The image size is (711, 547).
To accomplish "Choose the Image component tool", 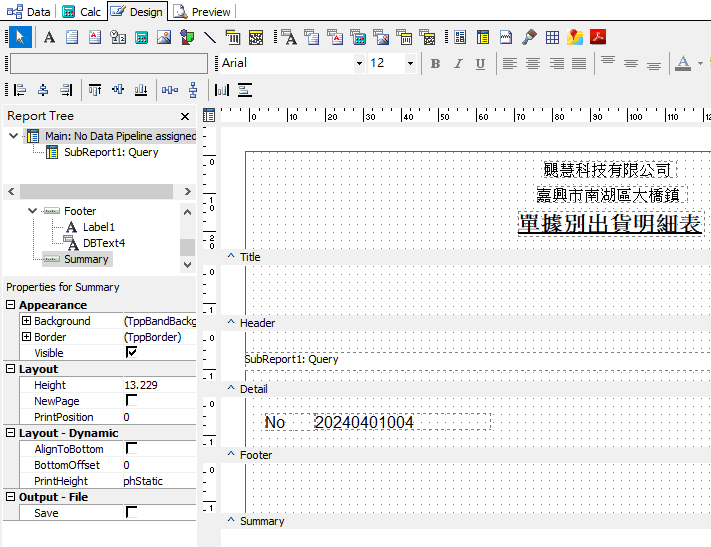I will [x=164, y=37].
